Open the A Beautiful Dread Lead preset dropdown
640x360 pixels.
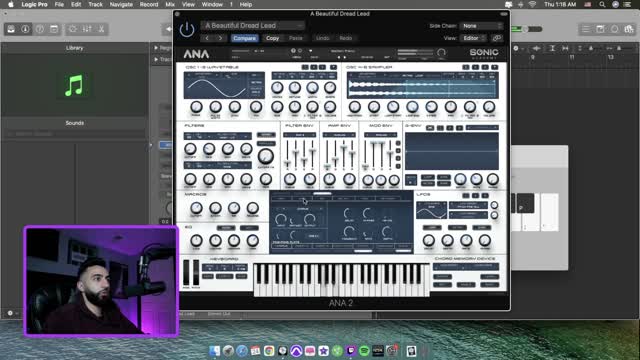tap(253, 25)
